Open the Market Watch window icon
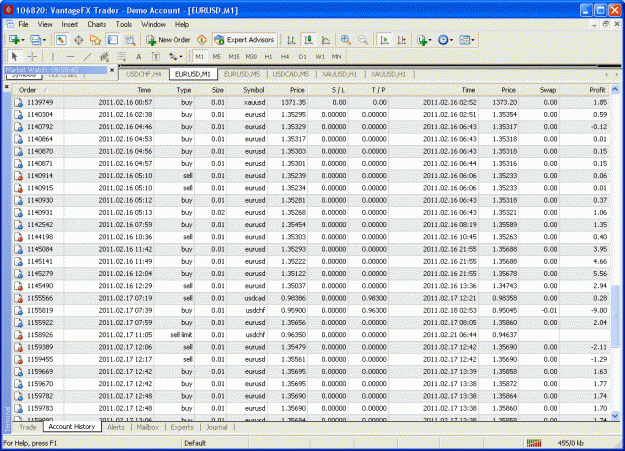Viewport: 625px width, 451px height. (61, 40)
